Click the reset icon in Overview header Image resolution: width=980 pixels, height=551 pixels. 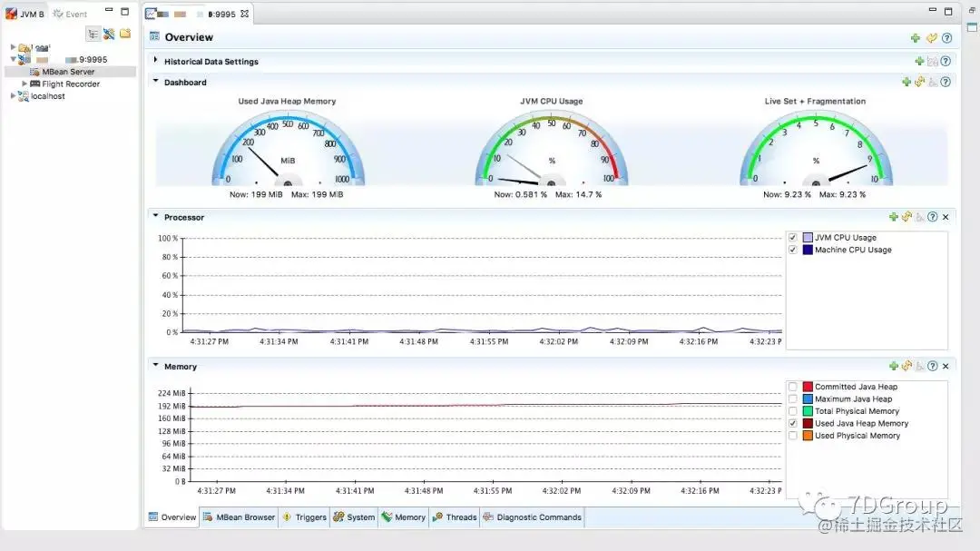[x=932, y=38]
